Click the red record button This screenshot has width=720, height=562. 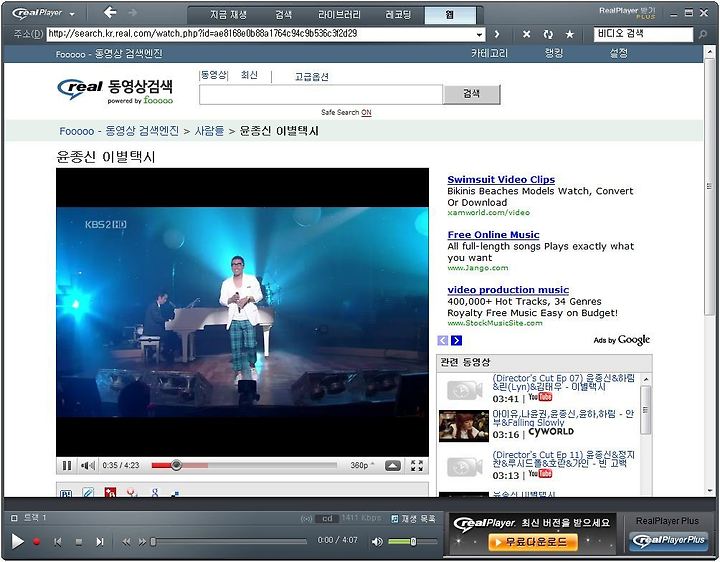37,542
